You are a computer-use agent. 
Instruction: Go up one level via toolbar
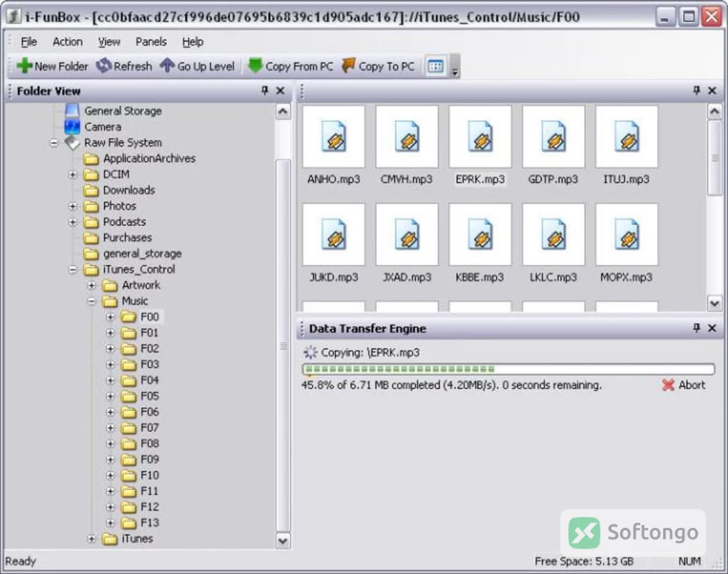click(x=197, y=66)
